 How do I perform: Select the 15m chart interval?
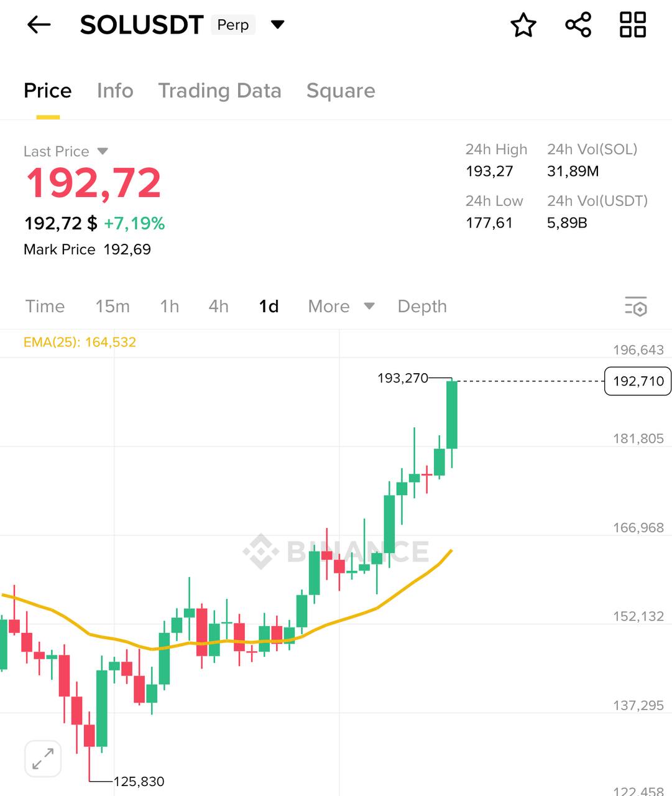pyautogui.click(x=113, y=306)
